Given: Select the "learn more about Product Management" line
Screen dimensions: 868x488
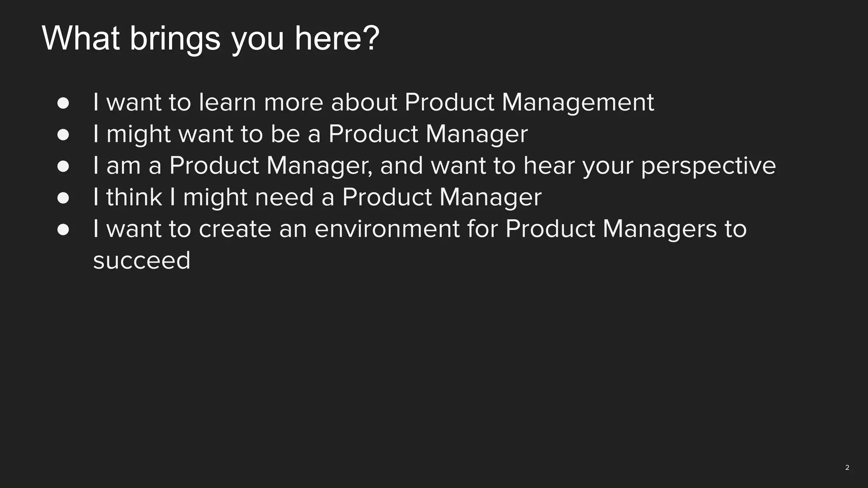Looking at the screenshot, I should point(373,103).
